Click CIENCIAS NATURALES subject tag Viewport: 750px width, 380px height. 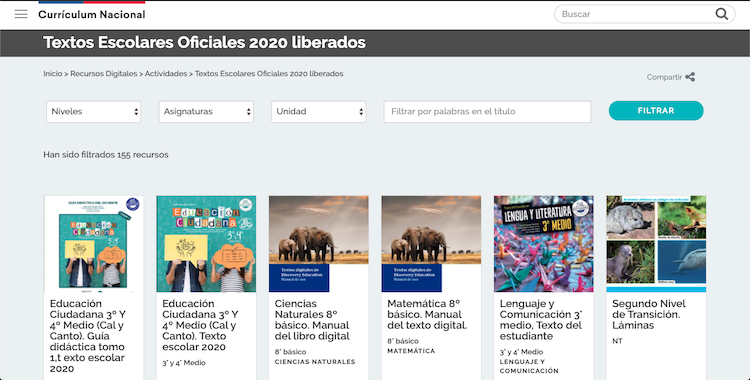[x=315, y=362]
